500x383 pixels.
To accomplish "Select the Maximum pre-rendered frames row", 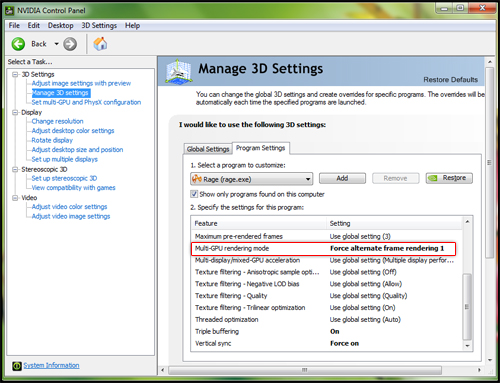I will (x=327, y=236).
